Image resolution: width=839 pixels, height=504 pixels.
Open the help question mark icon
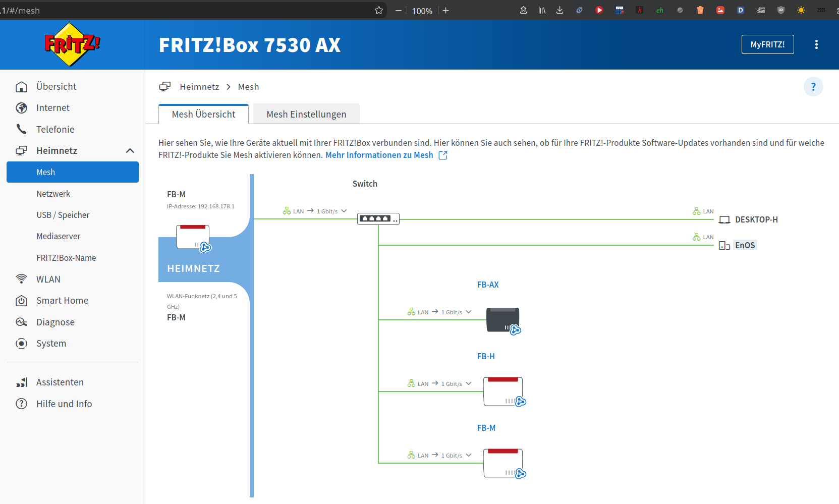pyautogui.click(x=813, y=87)
